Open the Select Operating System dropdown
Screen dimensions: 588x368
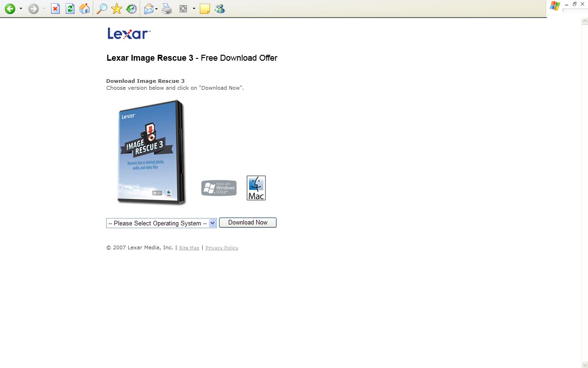click(161, 223)
